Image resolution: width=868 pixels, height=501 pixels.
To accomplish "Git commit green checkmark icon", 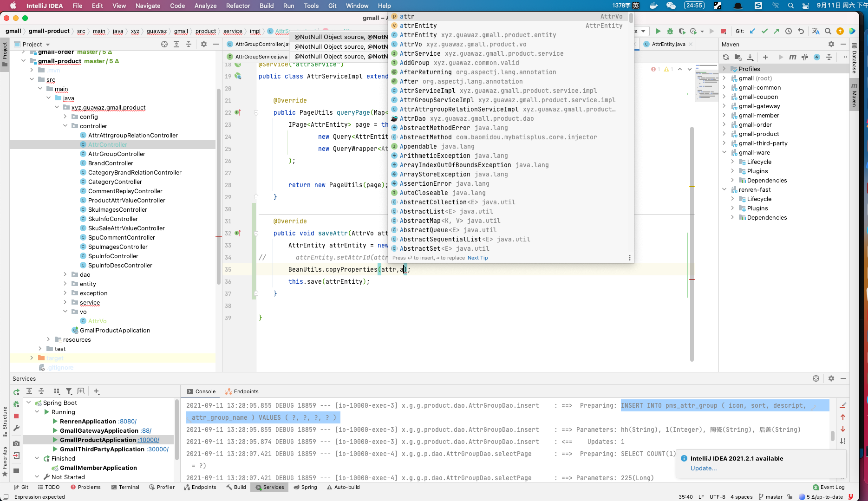I will point(764,31).
